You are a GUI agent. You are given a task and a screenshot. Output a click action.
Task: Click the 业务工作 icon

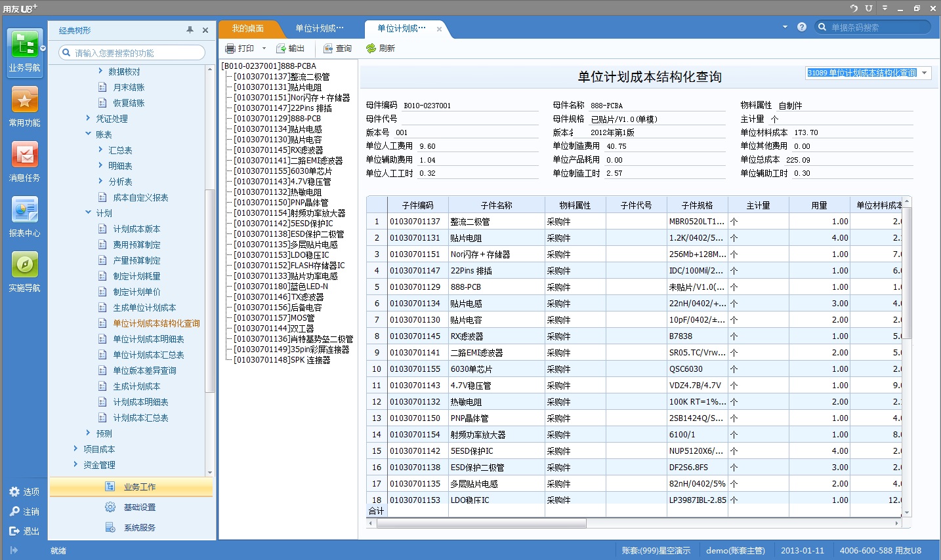click(x=110, y=487)
